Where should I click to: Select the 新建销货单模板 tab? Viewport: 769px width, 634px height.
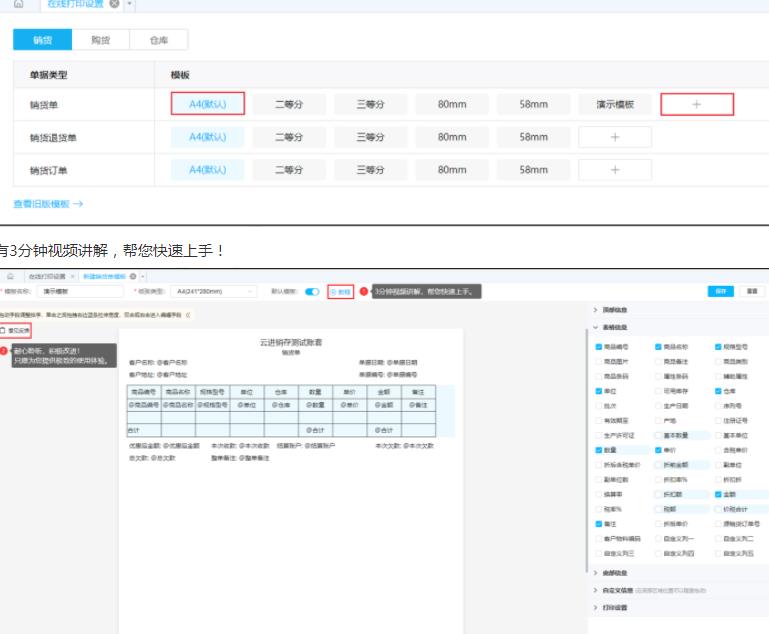tap(104, 277)
